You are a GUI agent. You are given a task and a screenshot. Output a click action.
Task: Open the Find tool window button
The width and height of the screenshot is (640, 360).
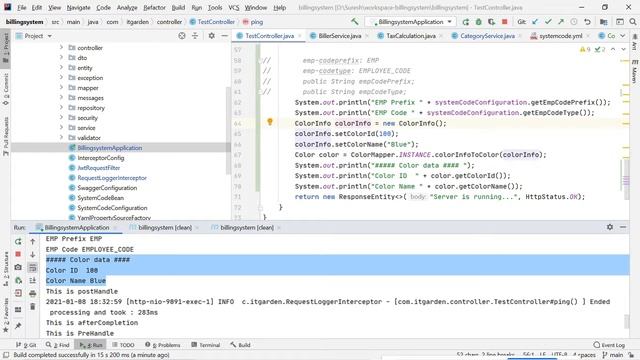[x=58, y=345]
